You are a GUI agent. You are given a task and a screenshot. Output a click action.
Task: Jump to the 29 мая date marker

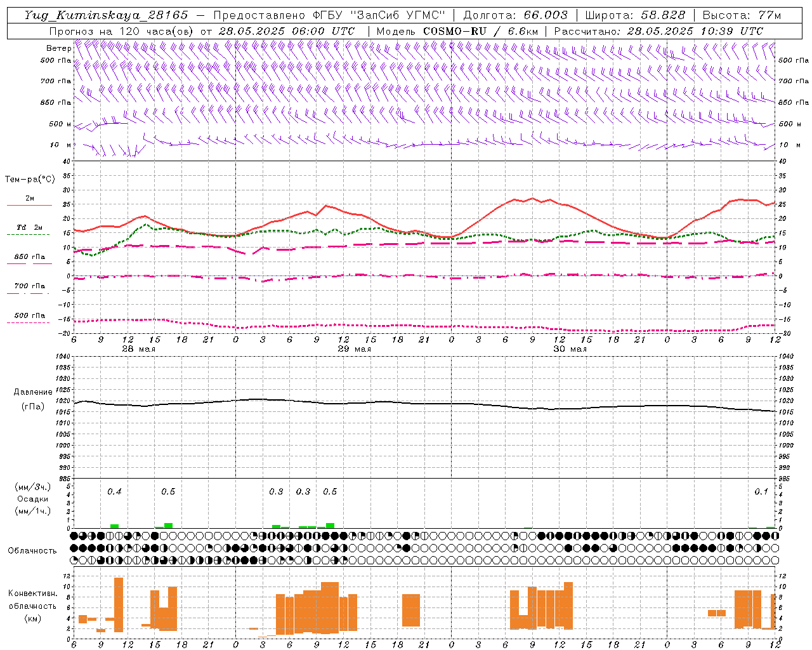pos(354,349)
